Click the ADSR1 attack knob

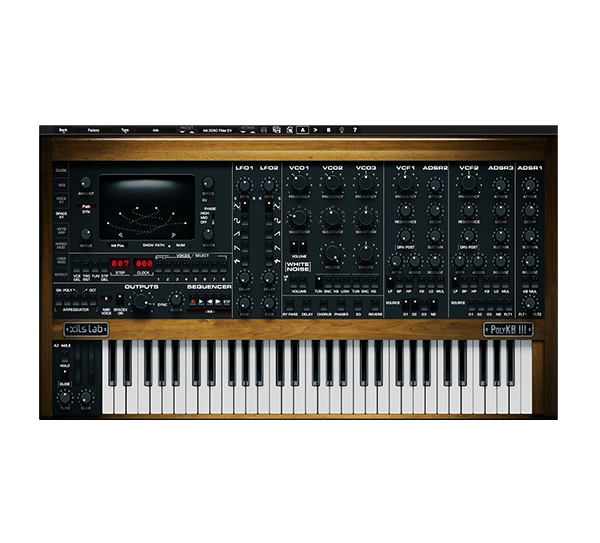(x=530, y=186)
